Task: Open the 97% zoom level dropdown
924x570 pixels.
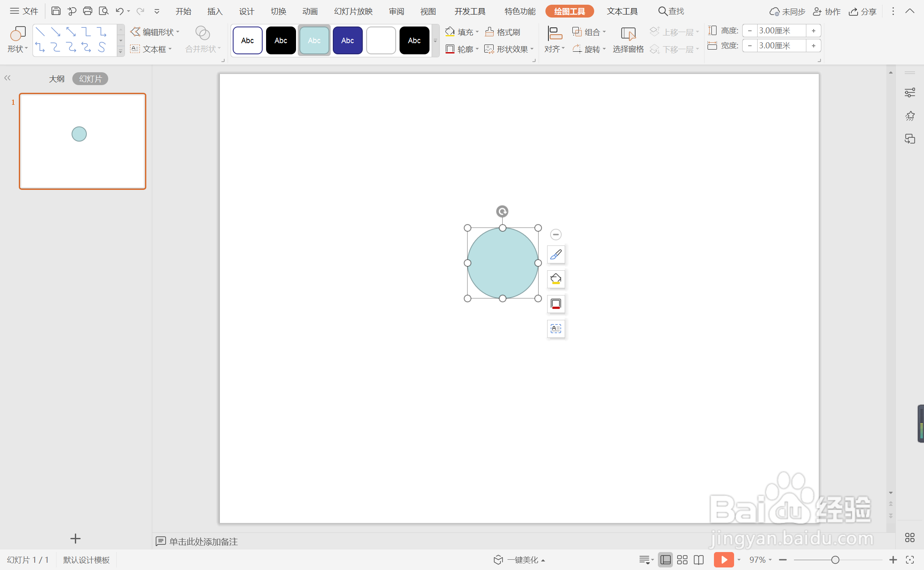Action: [760, 560]
